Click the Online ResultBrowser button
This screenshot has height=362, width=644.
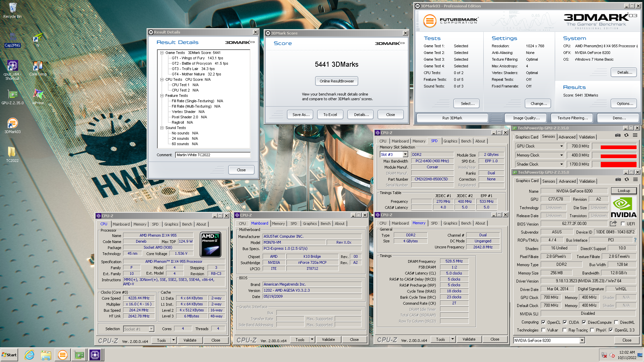point(336,81)
